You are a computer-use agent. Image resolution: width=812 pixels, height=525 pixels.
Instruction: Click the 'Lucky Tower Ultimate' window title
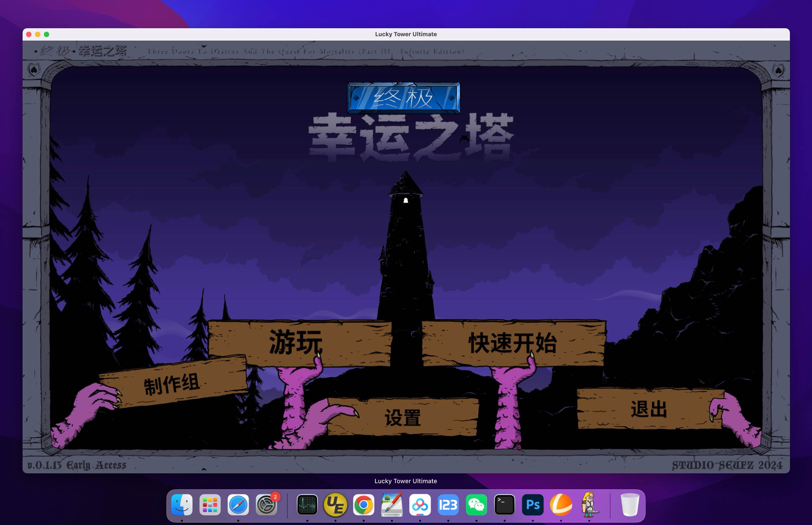[x=406, y=34]
